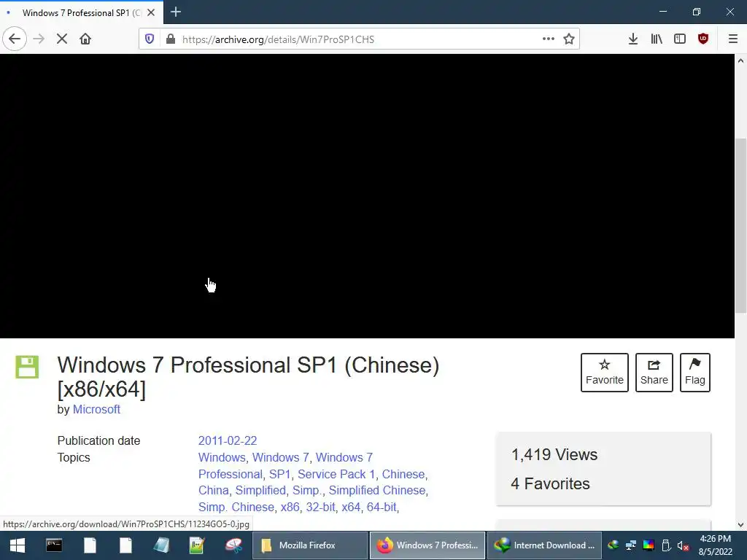The height and width of the screenshot is (560, 747).
Task: Close the Windows 7 Professional tab
Action: 151,12
